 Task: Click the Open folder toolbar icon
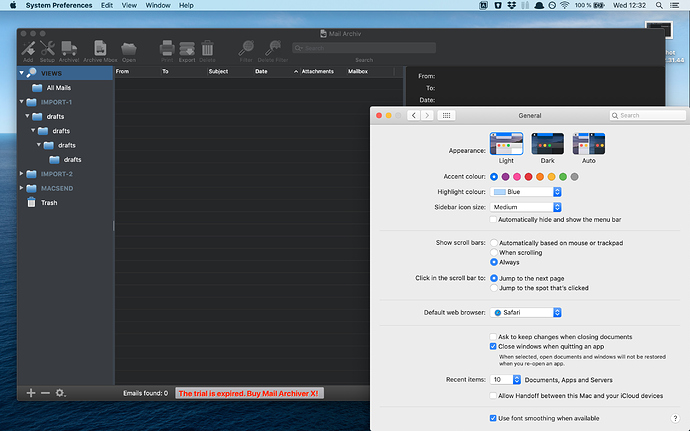tap(129, 48)
